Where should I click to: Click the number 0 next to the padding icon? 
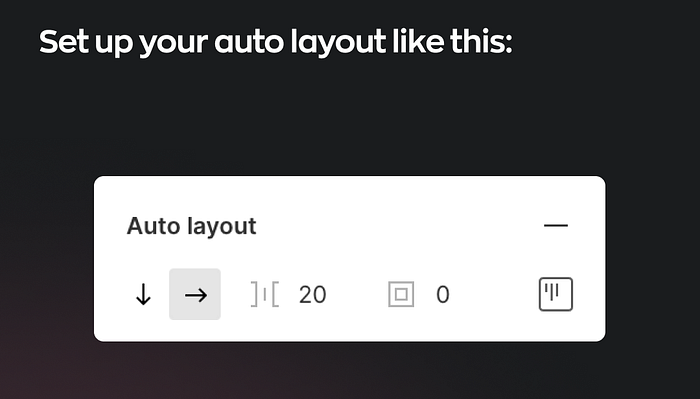(442, 295)
